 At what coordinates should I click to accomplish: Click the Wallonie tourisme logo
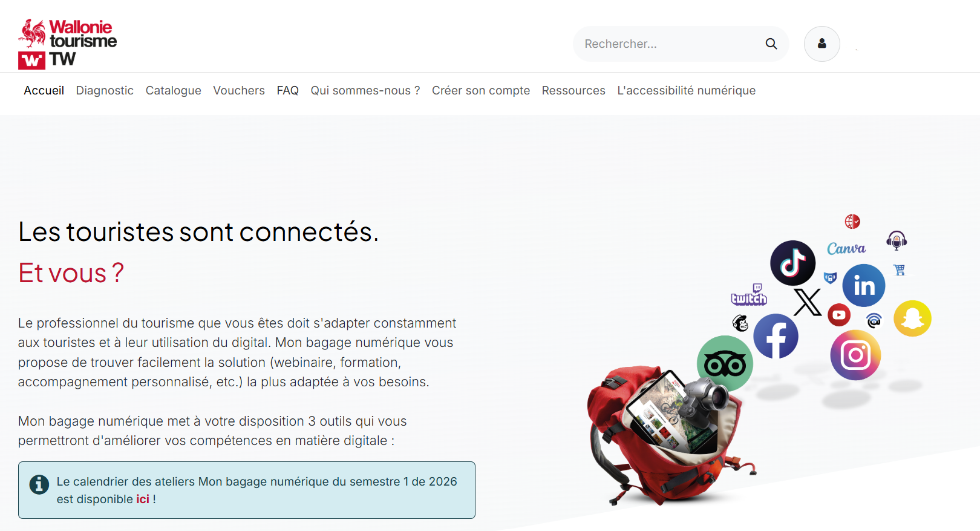[67, 44]
